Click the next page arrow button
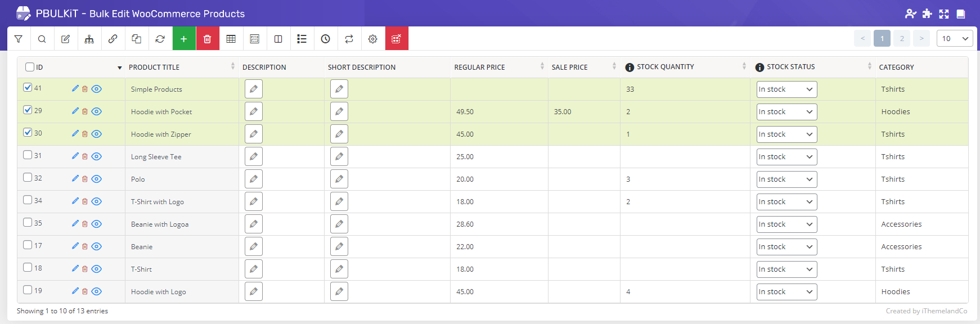Image resolution: width=980 pixels, height=324 pixels. [x=921, y=39]
